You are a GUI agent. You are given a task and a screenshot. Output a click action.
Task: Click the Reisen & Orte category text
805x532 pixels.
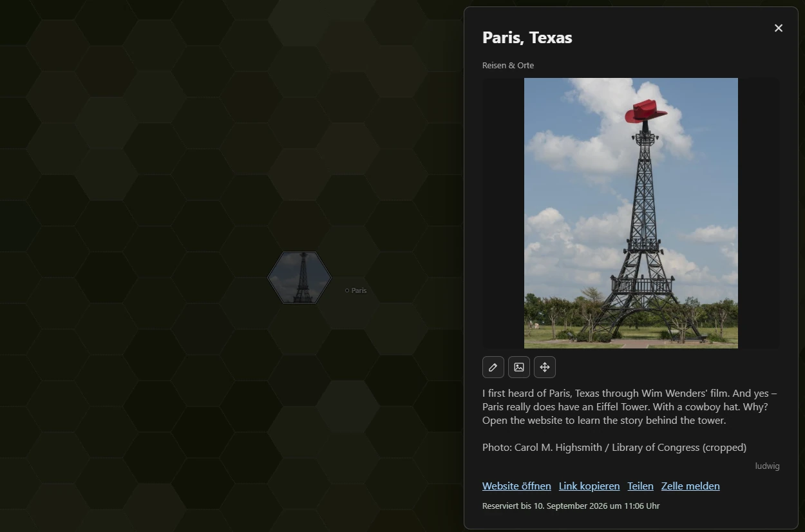click(x=508, y=65)
